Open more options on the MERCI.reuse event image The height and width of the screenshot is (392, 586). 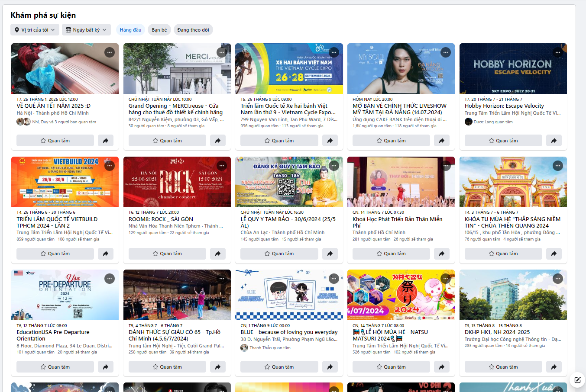pyautogui.click(x=222, y=52)
